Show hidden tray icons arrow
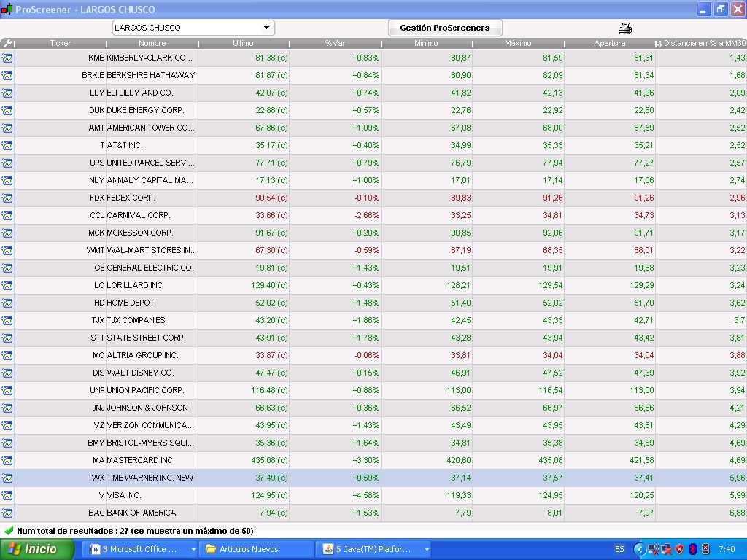 pyautogui.click(x=639, y=550)
